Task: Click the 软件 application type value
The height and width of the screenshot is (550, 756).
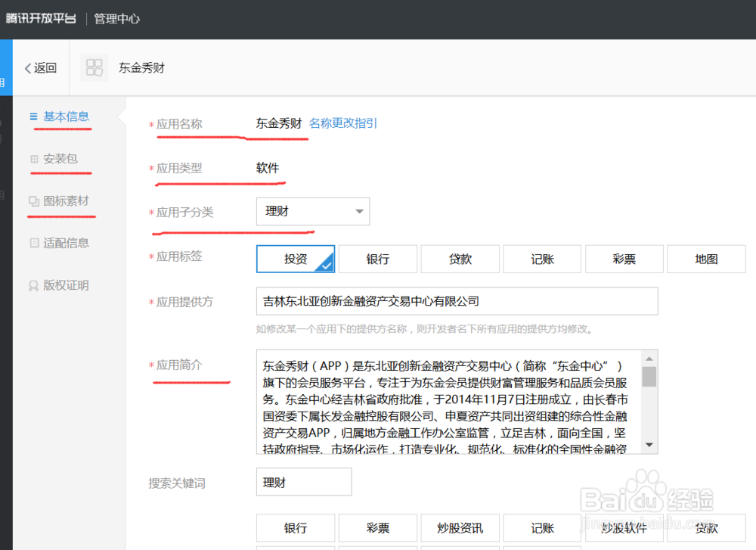Action: [268, 168]
